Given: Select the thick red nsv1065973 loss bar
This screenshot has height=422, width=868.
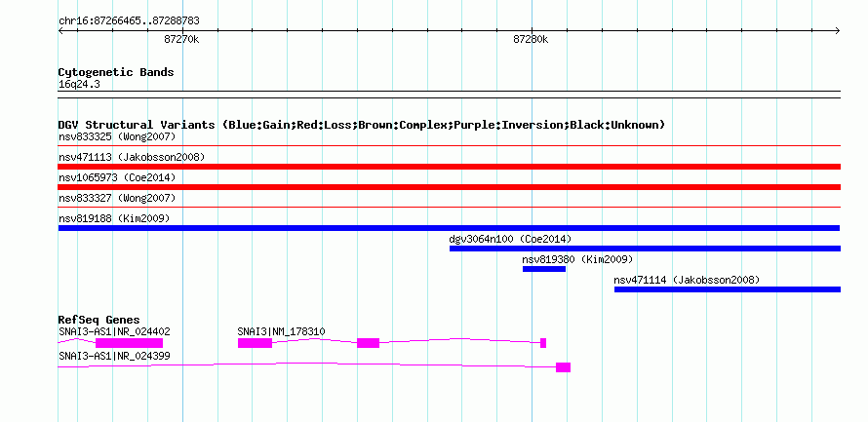Looking at the screenshot, I should (x=450, y=187).
